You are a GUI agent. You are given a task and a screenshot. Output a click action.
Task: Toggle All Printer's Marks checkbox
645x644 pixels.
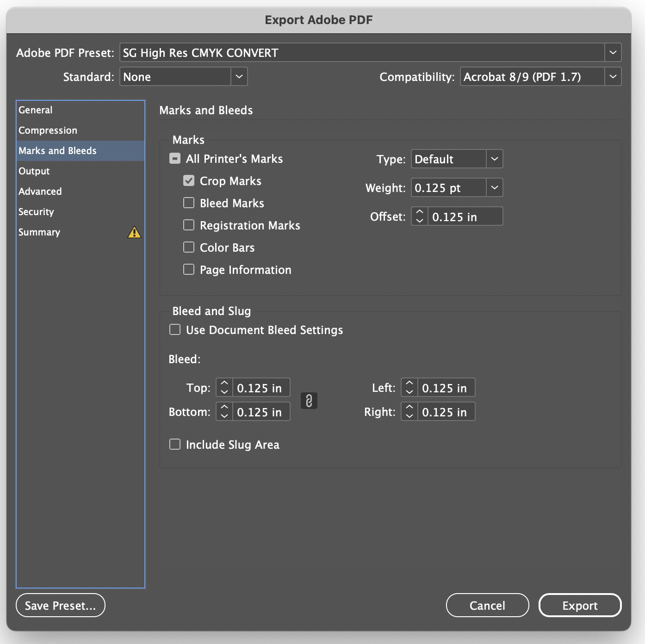175,159
